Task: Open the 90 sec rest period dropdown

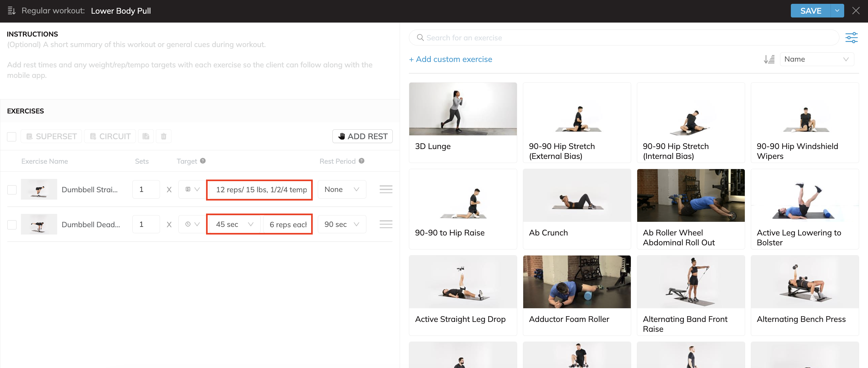Action: pos(342,225)
